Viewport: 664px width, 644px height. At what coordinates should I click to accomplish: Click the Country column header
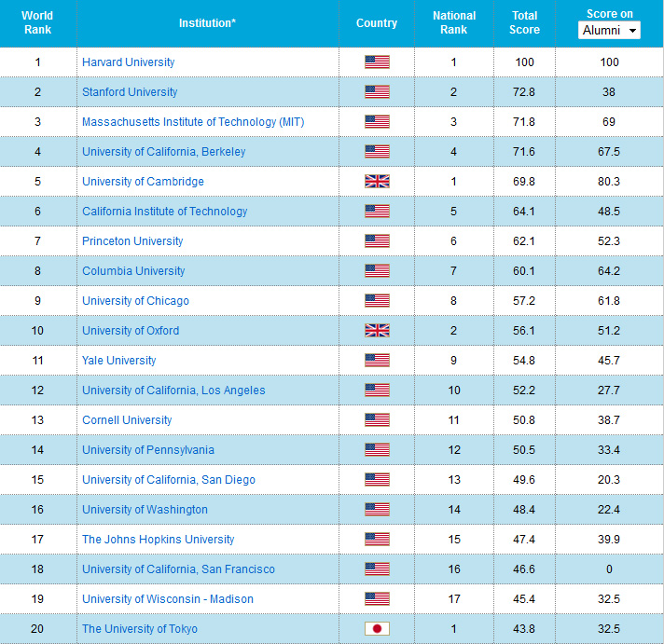pos(377,23)
